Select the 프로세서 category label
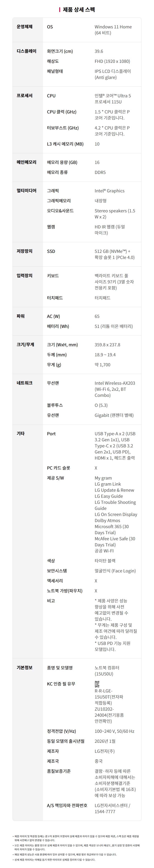The width and height of the screenshot is (154, 868). pyautogui.click(x=25, y=96)
